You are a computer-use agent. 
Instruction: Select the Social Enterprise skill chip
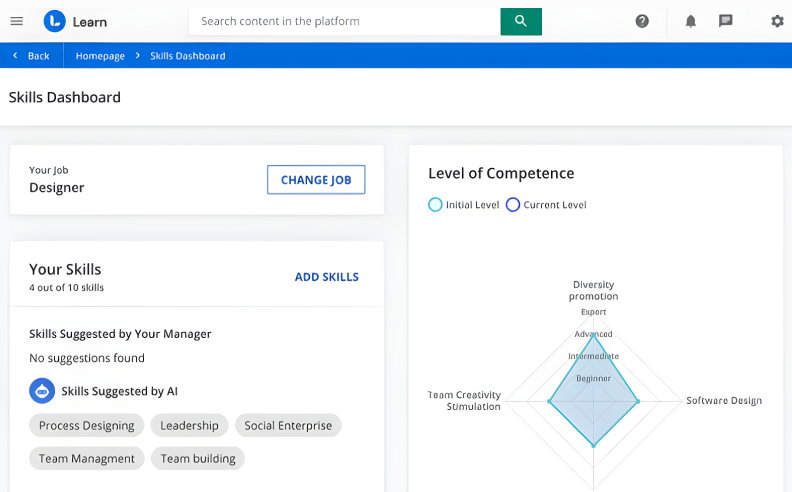[288, 426]
